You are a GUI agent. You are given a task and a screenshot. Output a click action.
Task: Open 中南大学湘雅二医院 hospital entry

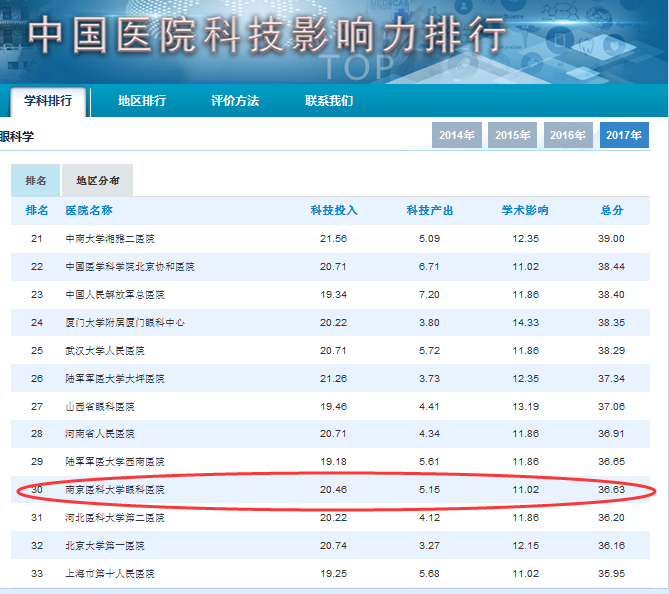[x=110, y=239]
